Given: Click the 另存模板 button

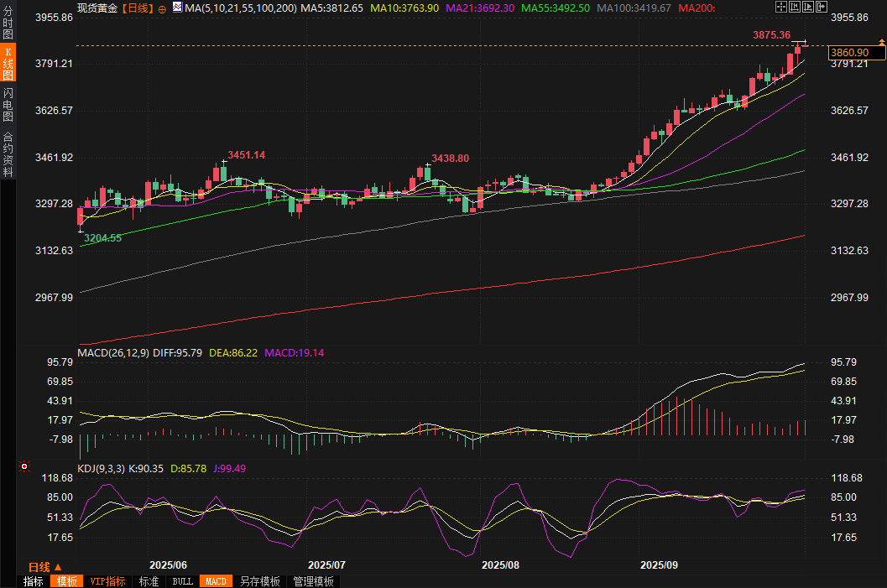Looking at the screenshot, I should point(259,581).
